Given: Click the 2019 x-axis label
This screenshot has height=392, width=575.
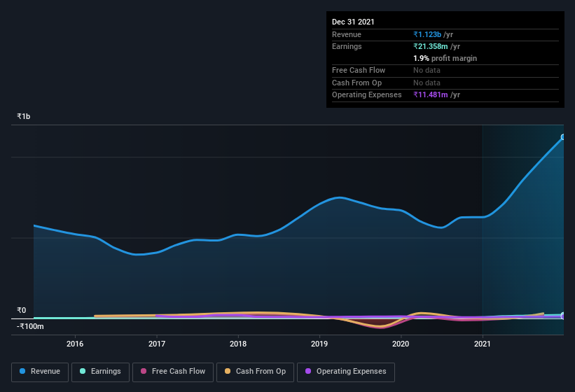Looking at the screenshot, I should [x=319, y=344].
